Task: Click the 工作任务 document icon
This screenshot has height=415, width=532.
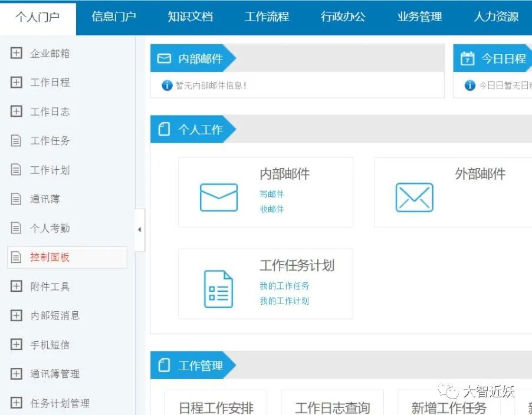Action: click(16, 141)
